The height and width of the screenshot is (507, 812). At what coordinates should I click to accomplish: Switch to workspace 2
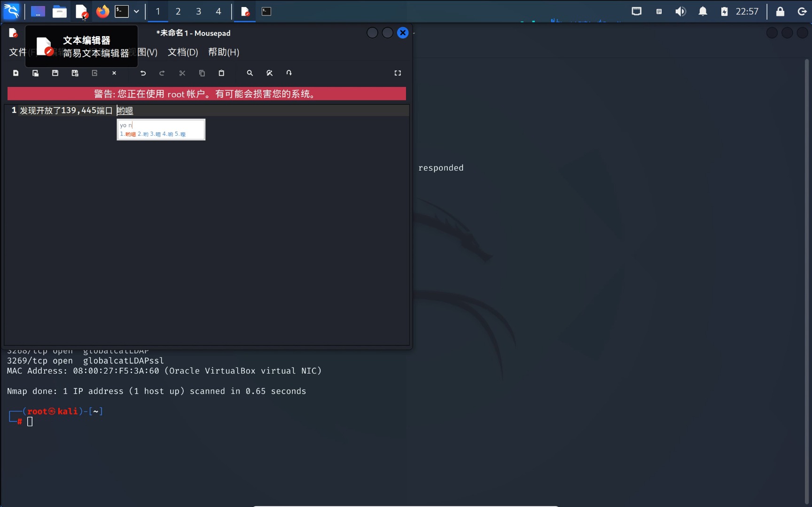178,11
